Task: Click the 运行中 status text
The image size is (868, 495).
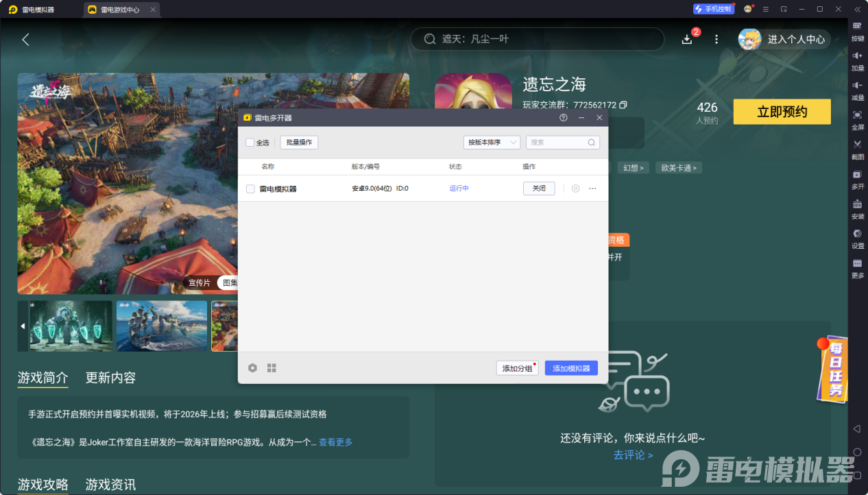Action: pyautogui.click(x=459, y=189)
